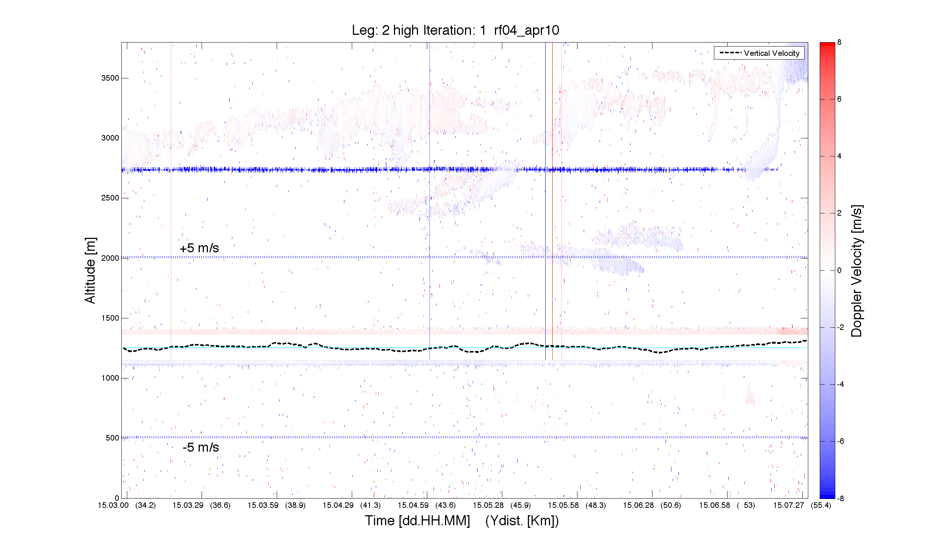The image size is (937, 560).
Task: Click the cyan horizontal flight-level line
Action: point(465,348)
